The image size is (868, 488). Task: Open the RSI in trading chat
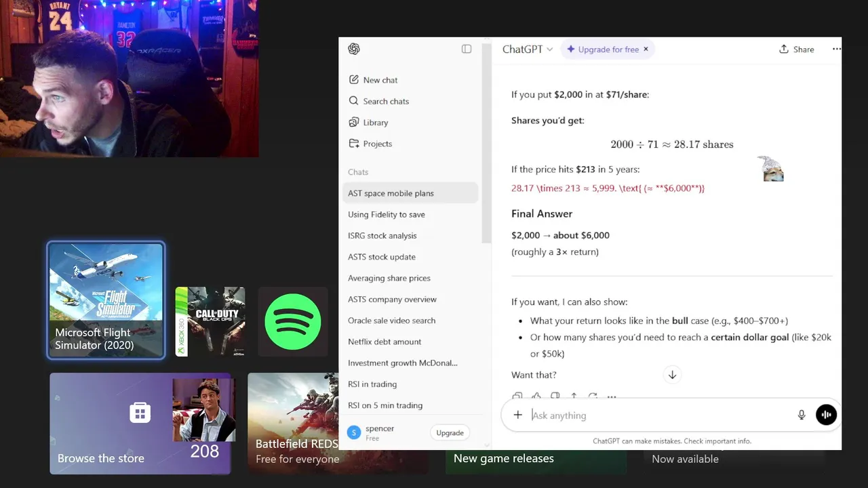[x=411, y=384]
